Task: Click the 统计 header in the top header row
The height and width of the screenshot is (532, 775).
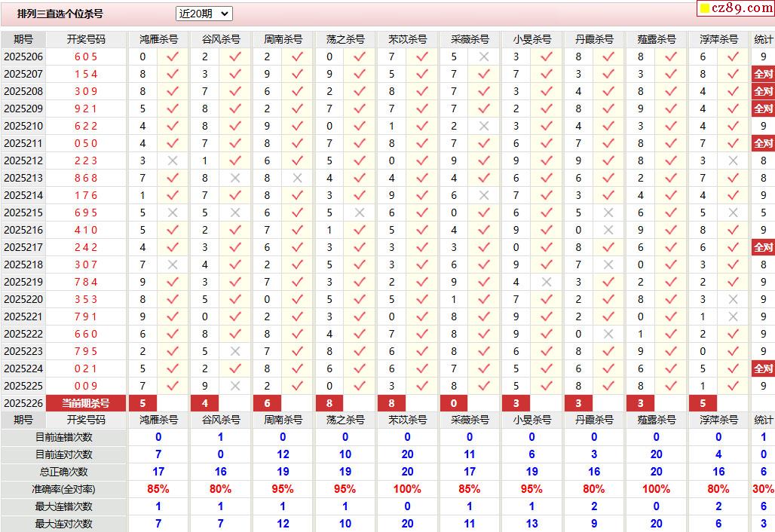Action: tap(763, 39)
